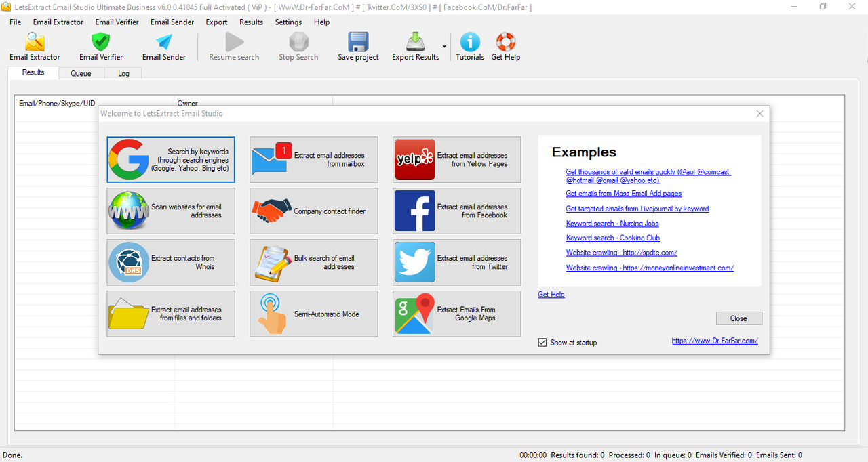This screenshot has width=868, height=462.
Task: Switch to the Log tab
Action: click(123, 73)
